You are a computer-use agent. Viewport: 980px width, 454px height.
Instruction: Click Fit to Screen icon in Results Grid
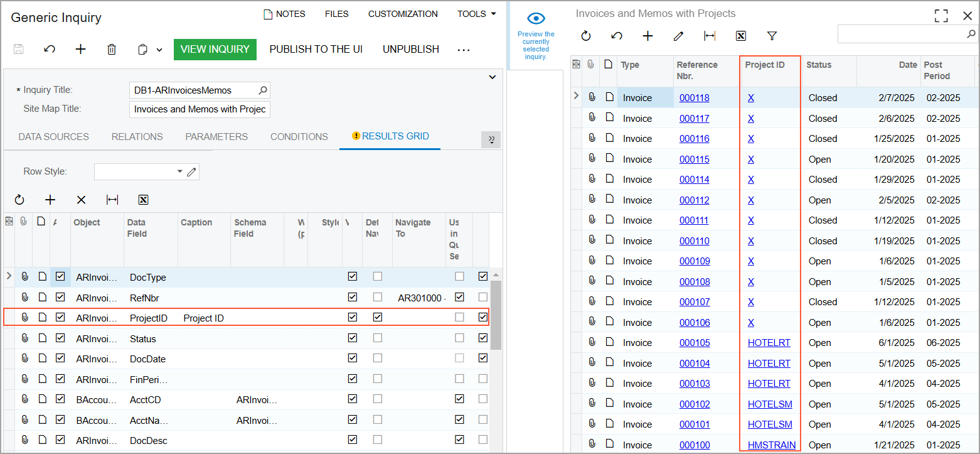(x=112, y=200)
